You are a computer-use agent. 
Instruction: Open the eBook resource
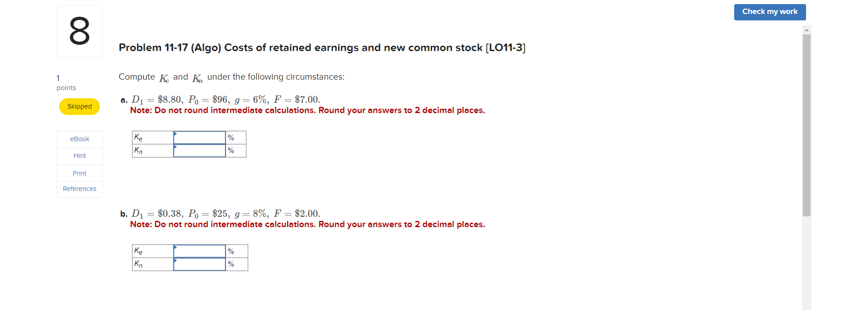(x=79, y=139)
